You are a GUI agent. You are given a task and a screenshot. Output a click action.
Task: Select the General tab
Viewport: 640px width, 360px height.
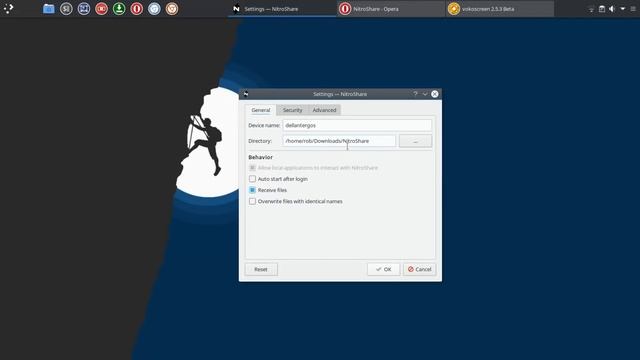tap(261, 110)
